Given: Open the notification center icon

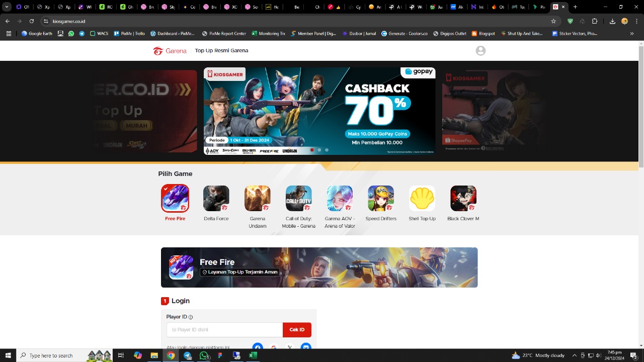Looking at the screenshot, I should 634,355.
